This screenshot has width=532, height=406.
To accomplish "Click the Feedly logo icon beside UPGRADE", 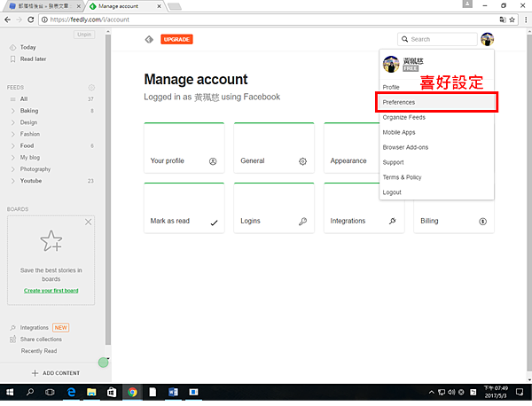I will coord(149,40).
